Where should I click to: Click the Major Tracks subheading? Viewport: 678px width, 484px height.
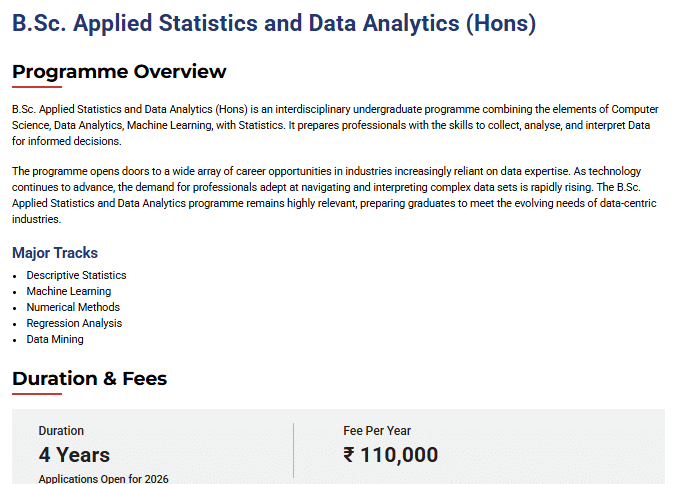tap(55, 253)
